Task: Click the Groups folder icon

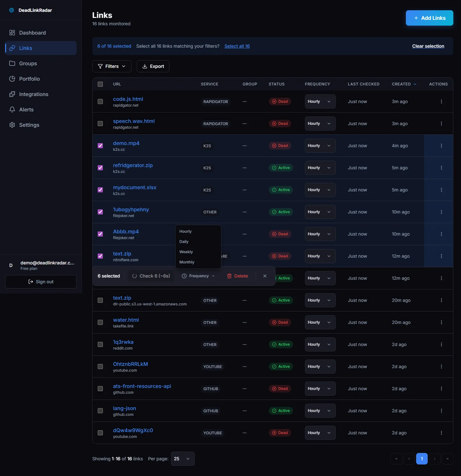Action: pyautogui.click(x=12, y=63)
